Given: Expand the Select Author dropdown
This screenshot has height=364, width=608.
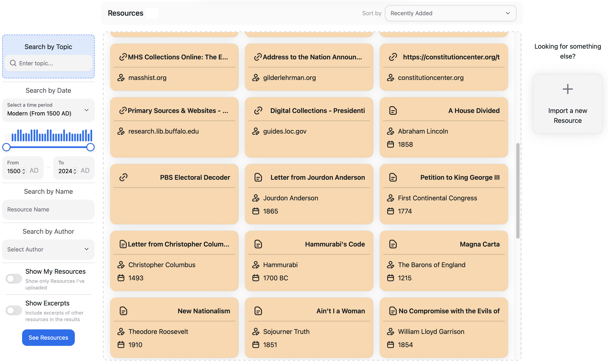Looking at the screenshot, I should pos(48,249).
